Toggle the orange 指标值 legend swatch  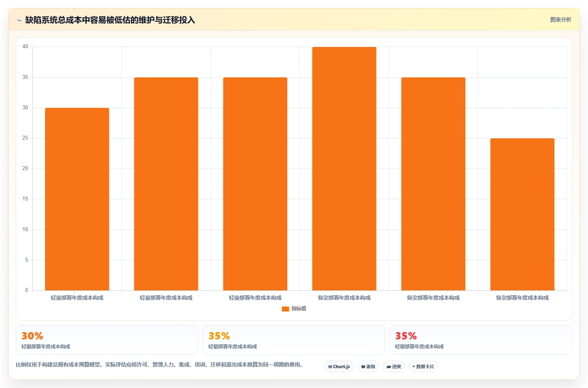click(x=285, y=309)
